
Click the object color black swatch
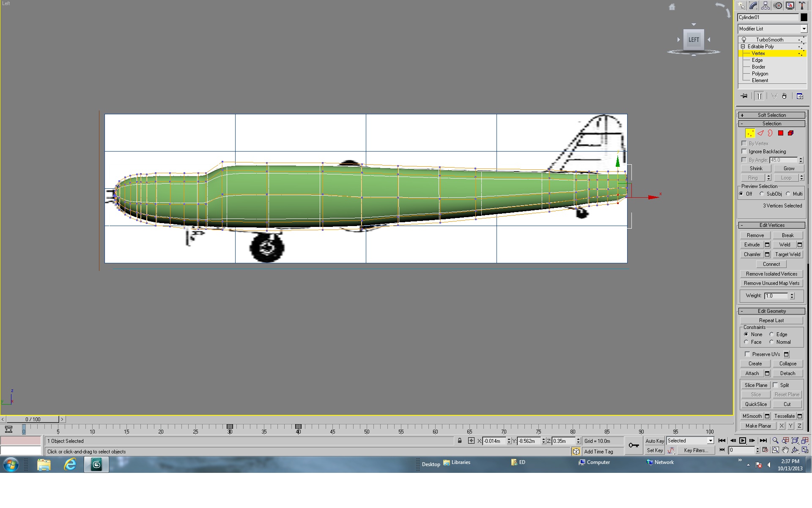coord(804,17)
